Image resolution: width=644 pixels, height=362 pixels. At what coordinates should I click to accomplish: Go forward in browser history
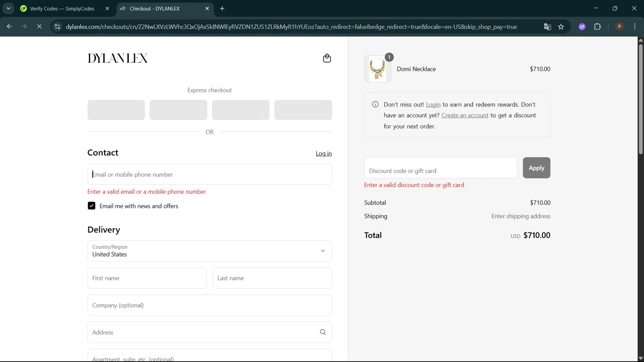tap(24, 27)
